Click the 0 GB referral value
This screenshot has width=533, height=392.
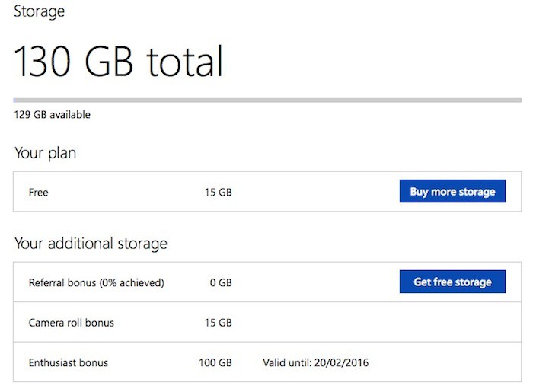tap(220, 282)
